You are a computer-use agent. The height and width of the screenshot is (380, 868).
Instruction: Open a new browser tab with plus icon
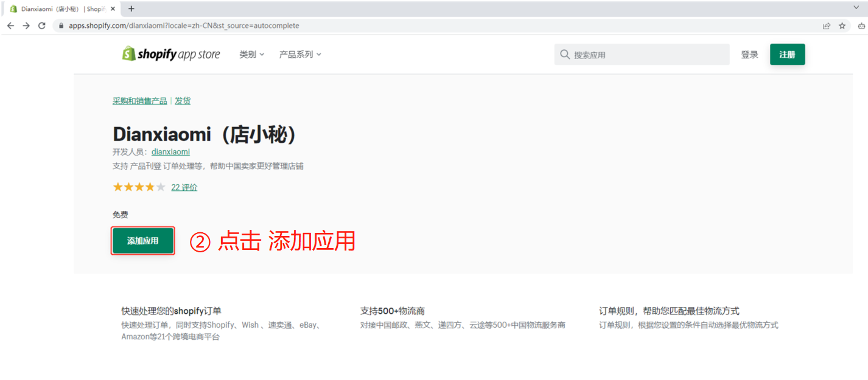point(131,9)
